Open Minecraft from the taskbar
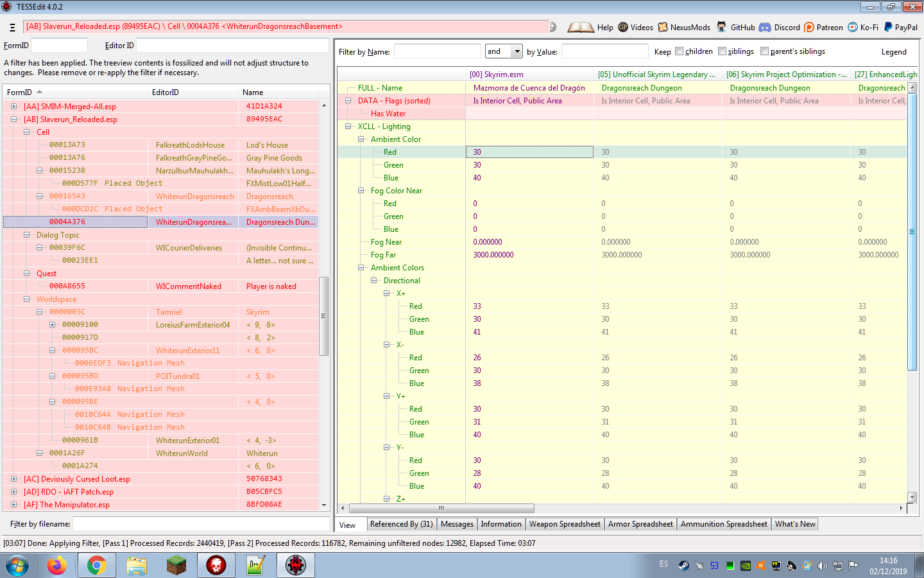The height and width of the screenshot is (578, 924). click(176, 565)
